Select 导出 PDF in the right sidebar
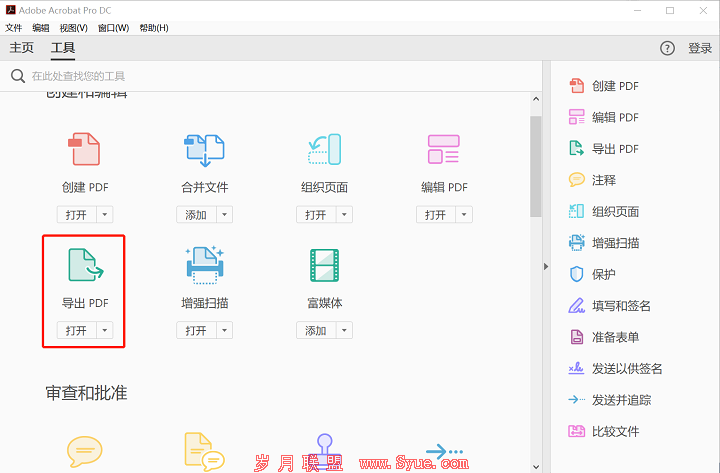 pos(604,149)
